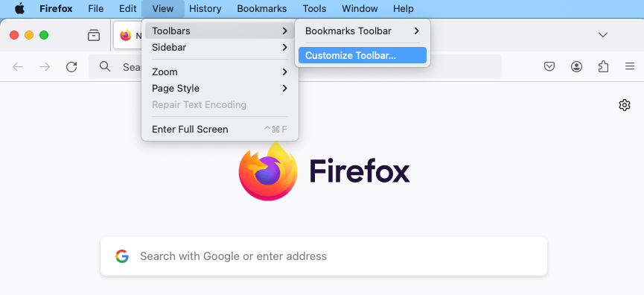The image size is (644, 295).
Task: Expand the Sidebar submenu
Action: click(x=220, y=47)
